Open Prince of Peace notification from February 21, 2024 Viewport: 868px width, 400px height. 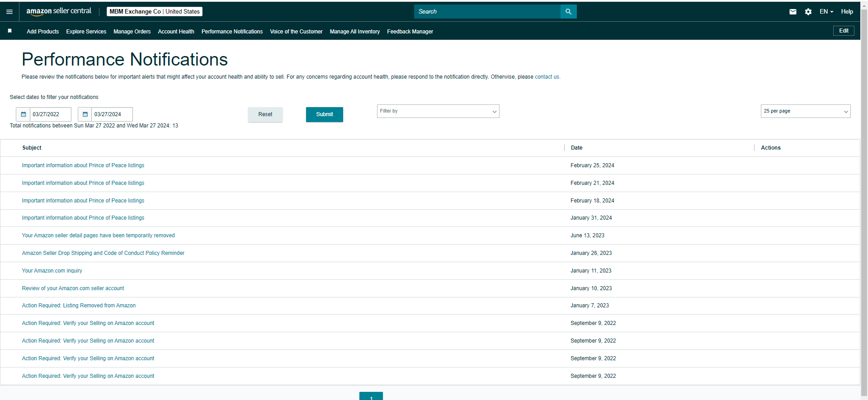click(83, 183)
